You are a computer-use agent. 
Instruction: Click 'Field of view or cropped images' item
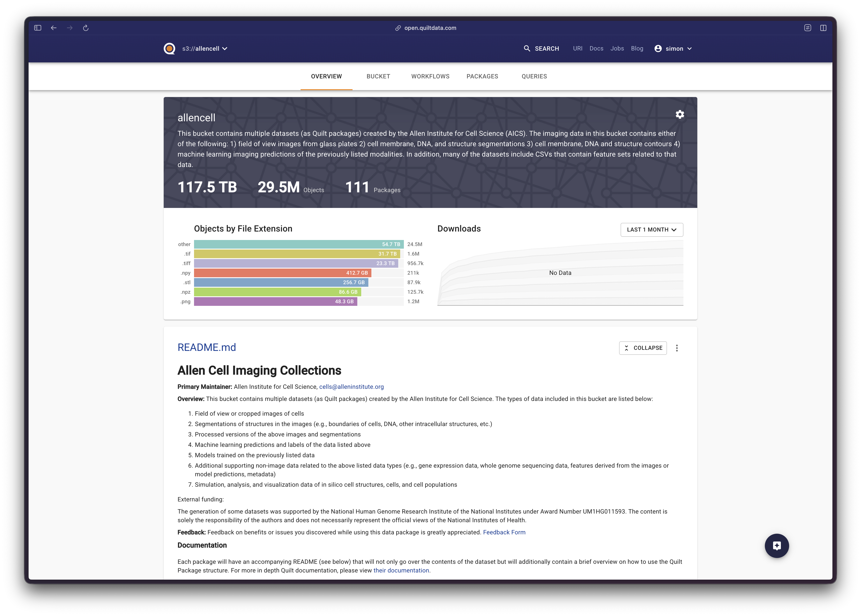pos(249,413)
